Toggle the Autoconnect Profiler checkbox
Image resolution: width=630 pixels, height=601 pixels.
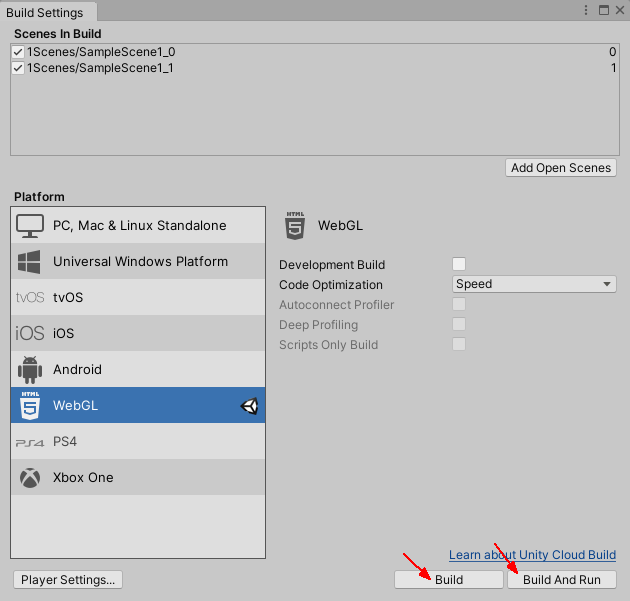coord(459,304)
